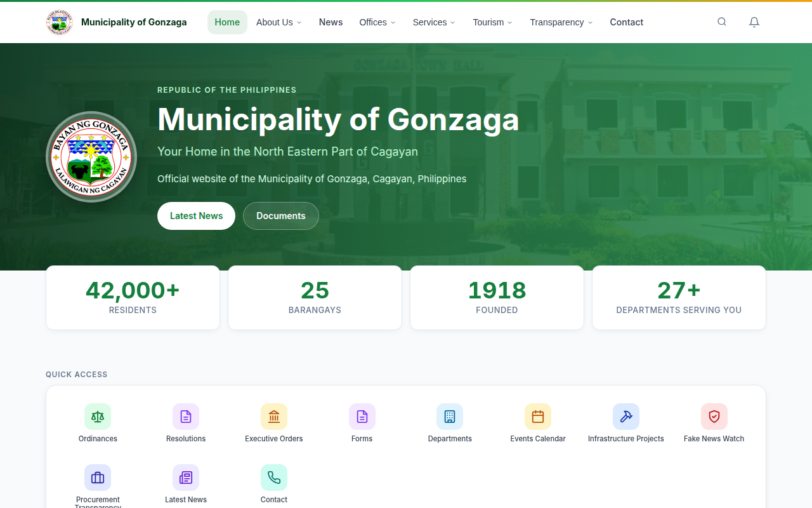Click the Republic of the Philippines text

(x=227, y=90)
